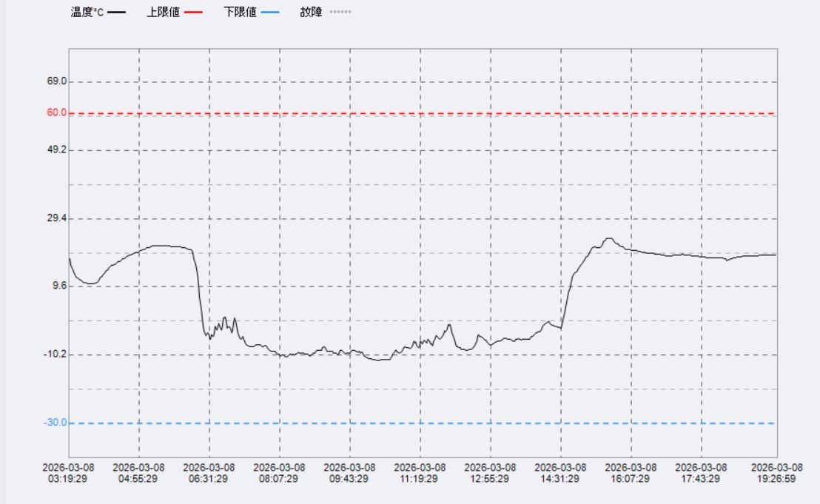Click the black temperature swatch in legend
This screenshot has width=820, height=504.
point(116,13)
